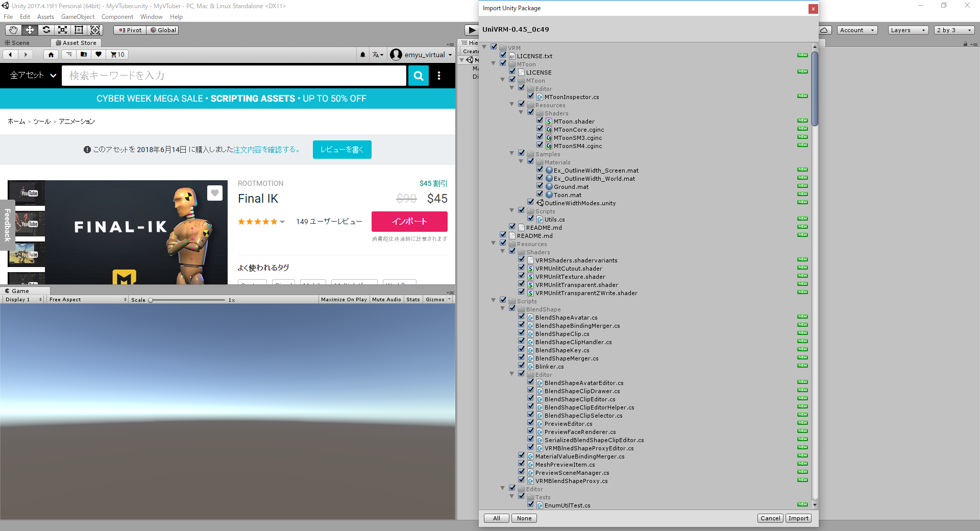The width and height of the screenshot is (980, 531).
Task: Open the Asset Store shopping cart
Action: tap(116, 54)
